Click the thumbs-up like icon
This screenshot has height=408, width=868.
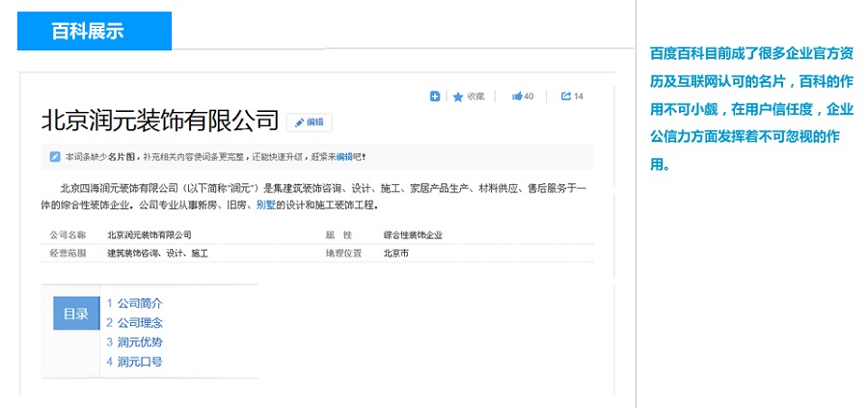click(x=517, y=96)
